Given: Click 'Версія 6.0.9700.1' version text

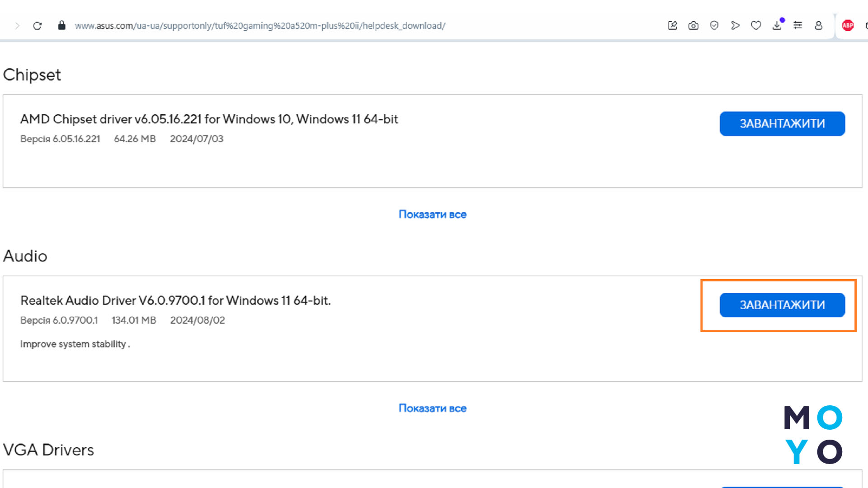Looking at the screenshot, I should click(59, 320).
